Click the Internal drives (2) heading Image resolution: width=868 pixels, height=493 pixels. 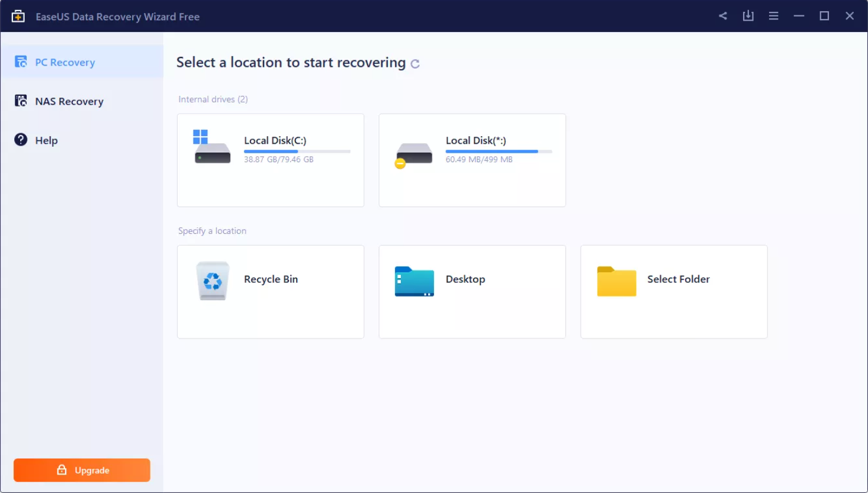click(x=213, y=99)
